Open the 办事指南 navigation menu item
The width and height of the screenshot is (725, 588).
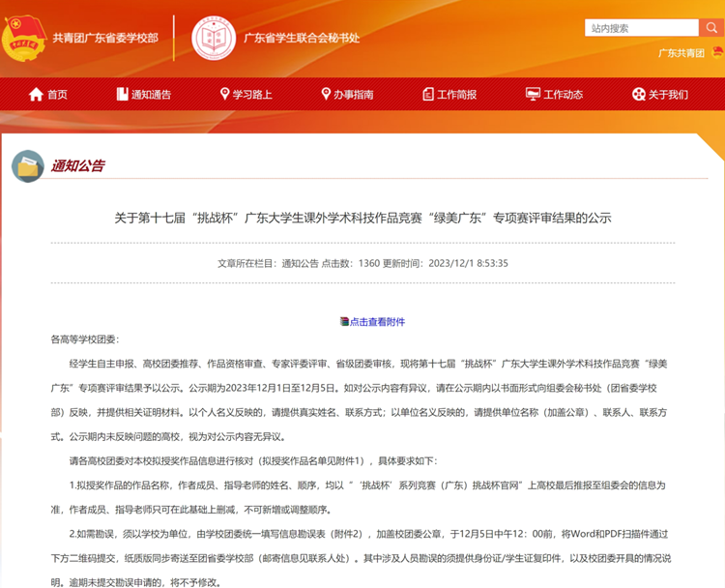(354, 94)
